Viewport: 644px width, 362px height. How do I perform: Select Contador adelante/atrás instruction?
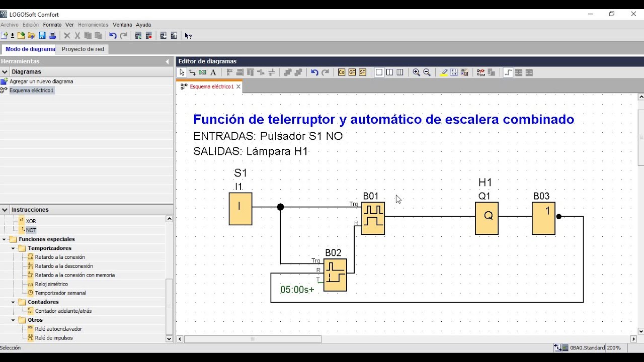63,311
